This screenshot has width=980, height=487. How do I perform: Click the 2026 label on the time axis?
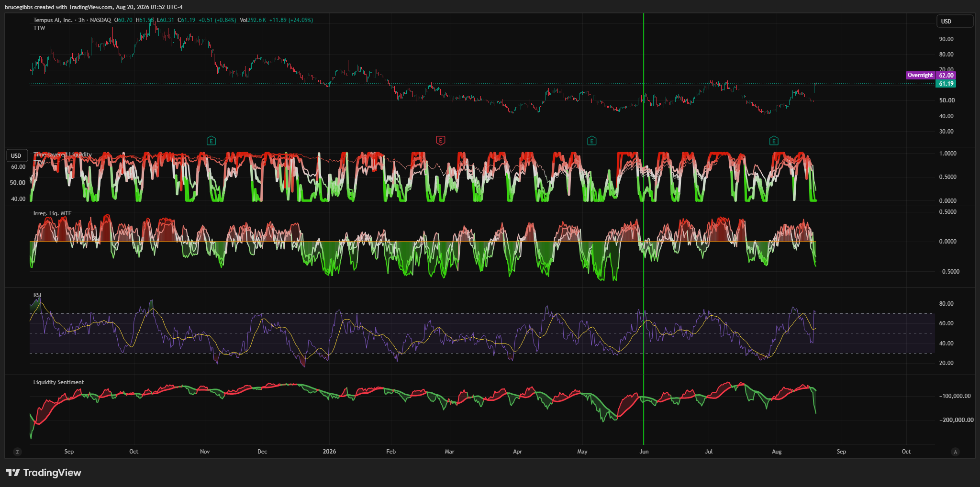329,452
